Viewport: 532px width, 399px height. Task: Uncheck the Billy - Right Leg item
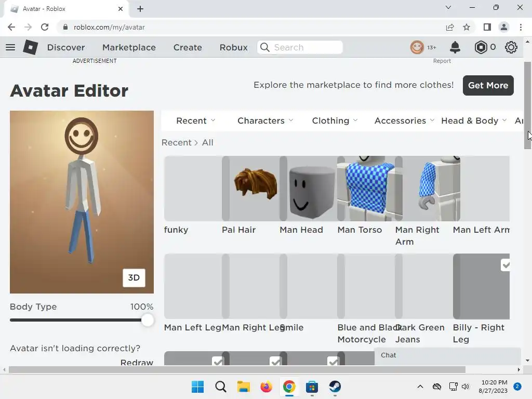click(x=506, y=265)
